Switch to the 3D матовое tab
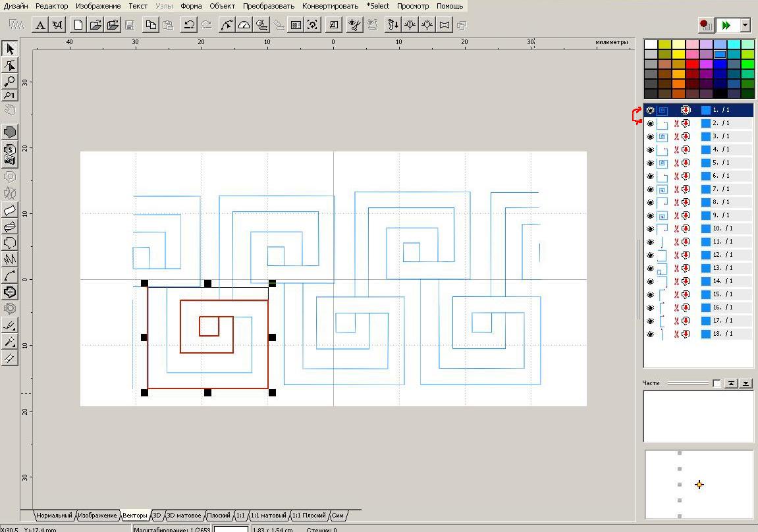The image size is (758, 532). point(184,516)
